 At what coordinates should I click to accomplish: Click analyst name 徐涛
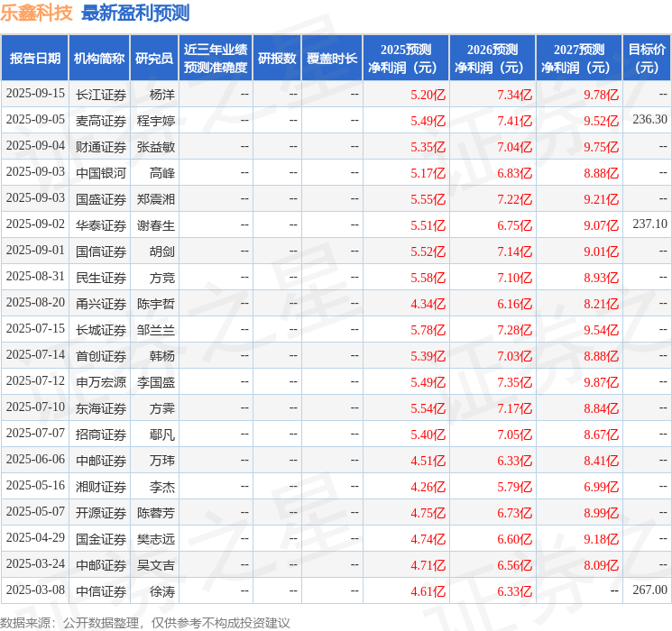coord(162,591)
